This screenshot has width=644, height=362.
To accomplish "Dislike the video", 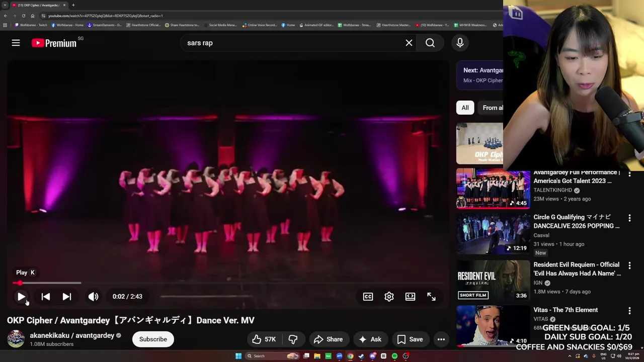I will 293,339.
